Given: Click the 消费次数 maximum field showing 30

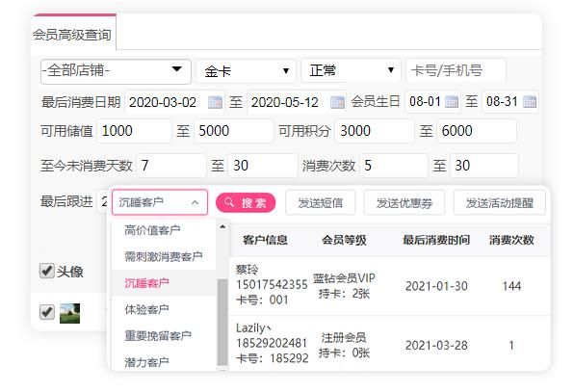Looking at the screenshot, I should tap(483, 166).
